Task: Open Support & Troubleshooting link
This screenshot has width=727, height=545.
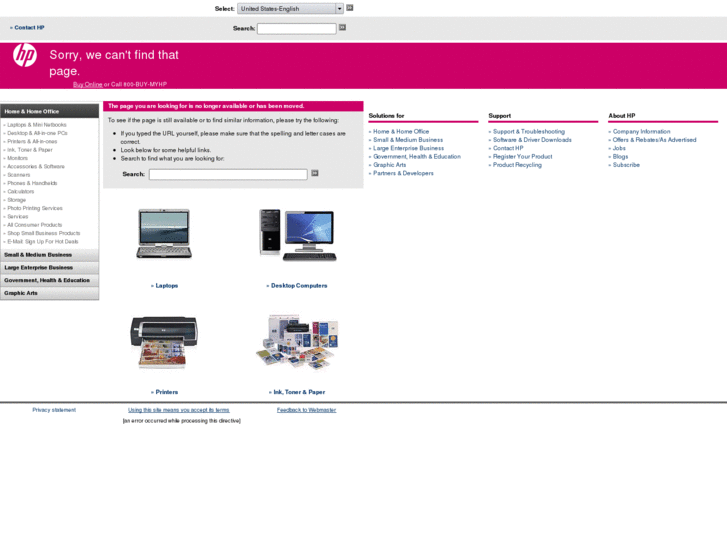Action: click(529, 132)
